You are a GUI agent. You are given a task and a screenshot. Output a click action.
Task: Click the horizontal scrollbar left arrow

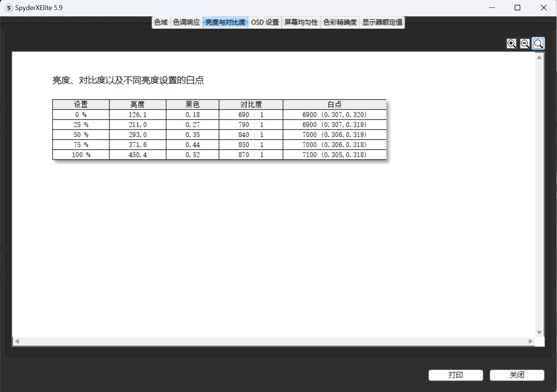pyautogui.click(x=17, y=341)
